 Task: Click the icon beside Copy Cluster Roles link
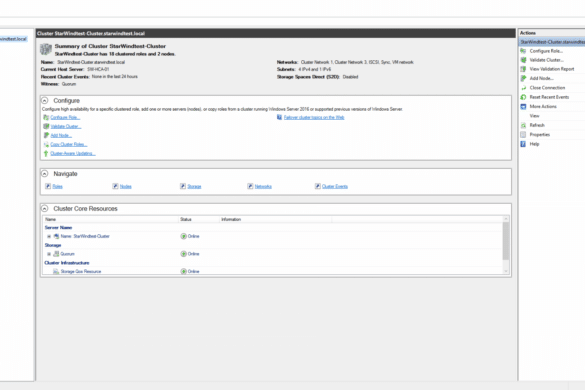click(46, 144)
